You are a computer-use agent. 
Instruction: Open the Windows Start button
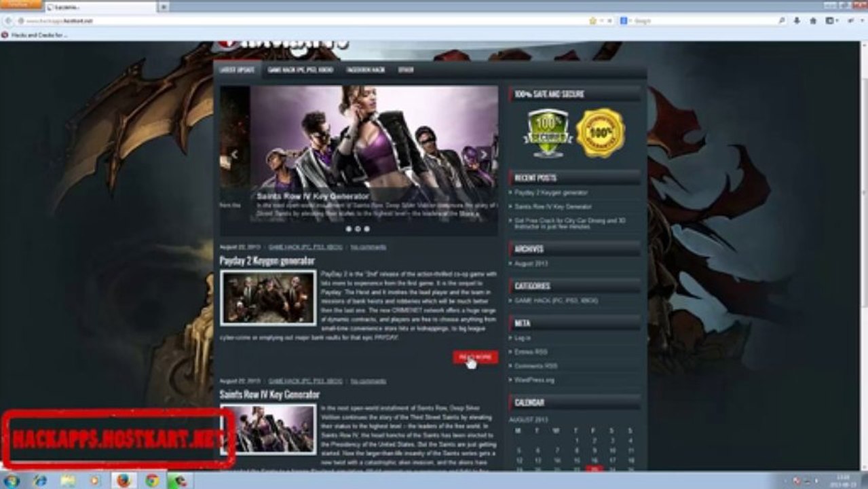[12, 481]
